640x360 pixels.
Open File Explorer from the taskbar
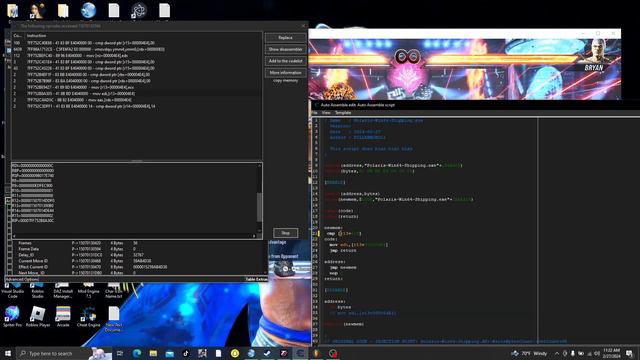[153, 353]
